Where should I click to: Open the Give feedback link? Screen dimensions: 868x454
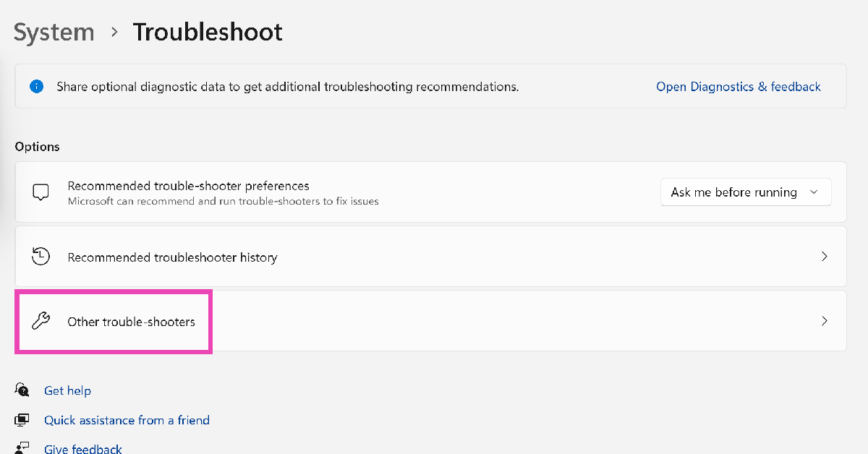[83, 449]
